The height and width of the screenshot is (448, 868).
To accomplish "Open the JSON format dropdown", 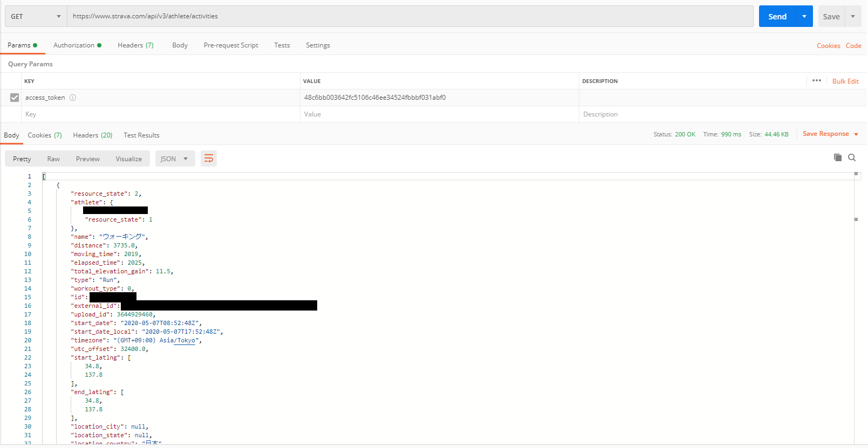I will pyautogui.click(x=175, y=158).
